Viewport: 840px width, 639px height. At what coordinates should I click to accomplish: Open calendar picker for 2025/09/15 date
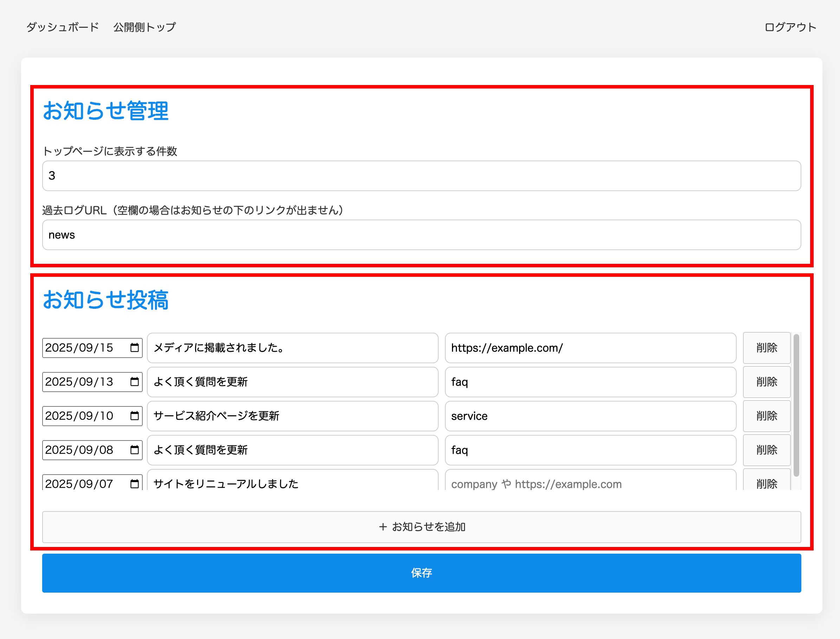(134, 348)
